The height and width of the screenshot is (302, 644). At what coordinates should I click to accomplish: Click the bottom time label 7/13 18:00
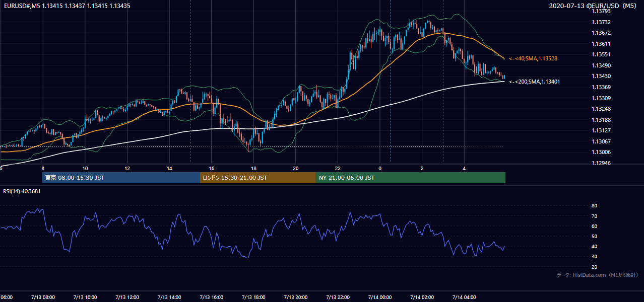pos(253,297)
